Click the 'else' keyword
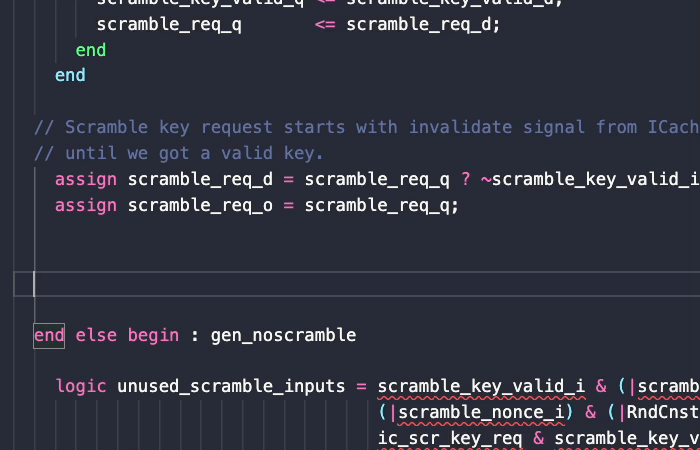The width and height of the screenshot is (700, 450). point(96,335)
